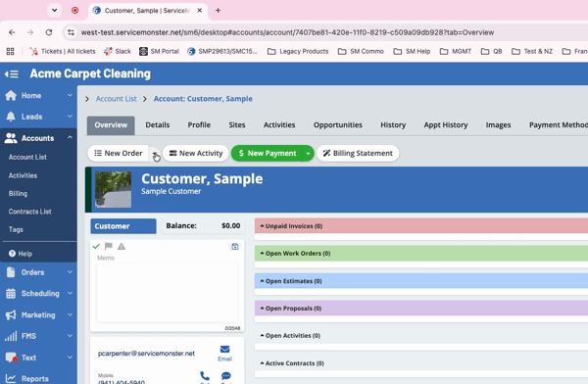Open the Orders document icon section
This screenshot has height=384, width=588.
11,272
